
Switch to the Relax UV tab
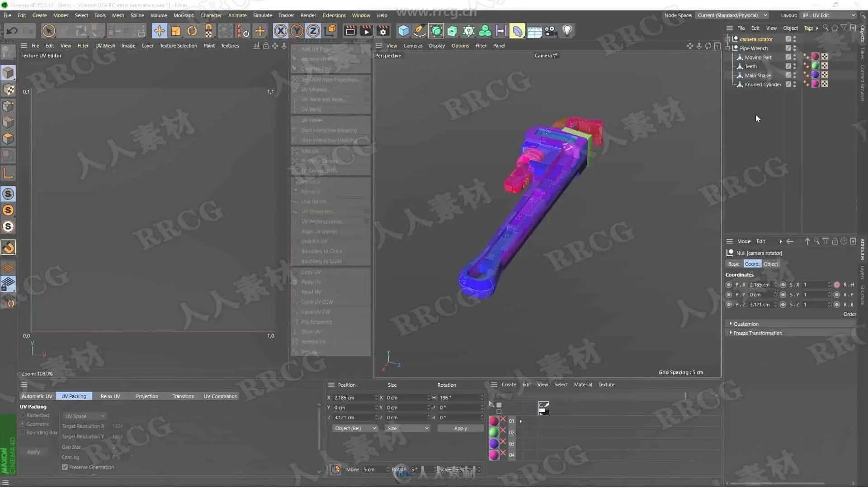(x=110, y=396)
